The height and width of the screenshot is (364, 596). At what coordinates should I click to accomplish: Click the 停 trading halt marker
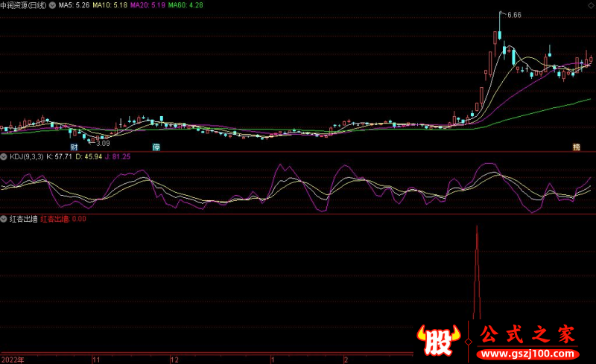point(156,147)
